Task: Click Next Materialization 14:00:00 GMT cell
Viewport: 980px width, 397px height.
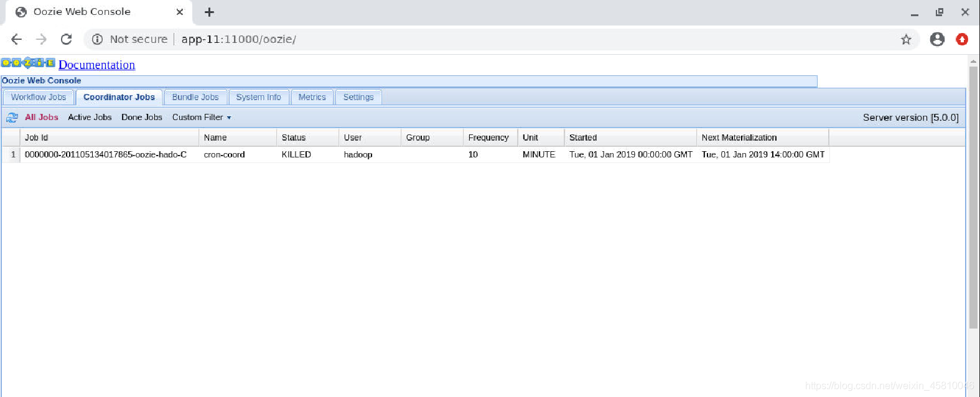Action: coord(763,154)
